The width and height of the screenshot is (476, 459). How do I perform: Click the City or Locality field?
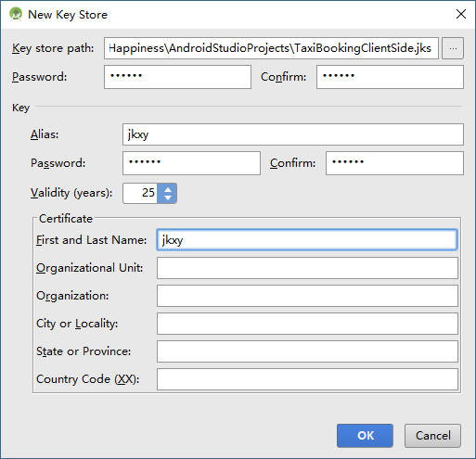[307, 324]
